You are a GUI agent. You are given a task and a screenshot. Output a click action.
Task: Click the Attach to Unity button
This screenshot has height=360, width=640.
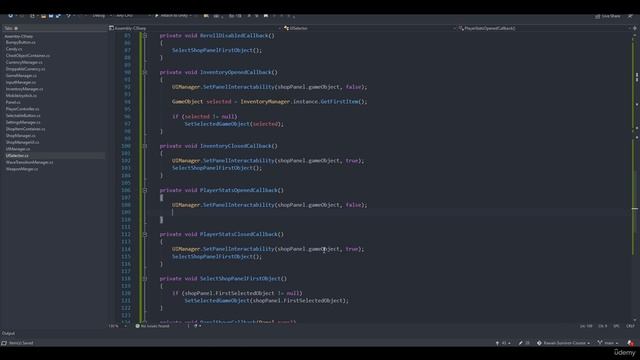pos(173,16)
